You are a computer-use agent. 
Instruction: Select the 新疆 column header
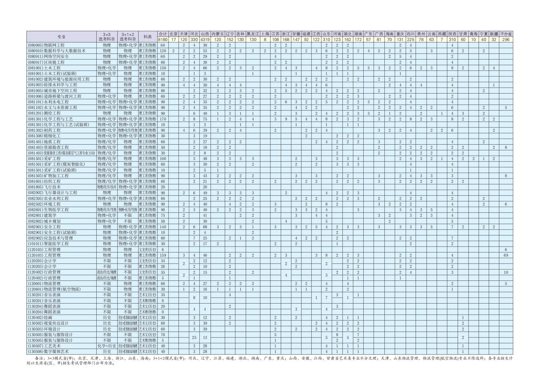(494, 34)
